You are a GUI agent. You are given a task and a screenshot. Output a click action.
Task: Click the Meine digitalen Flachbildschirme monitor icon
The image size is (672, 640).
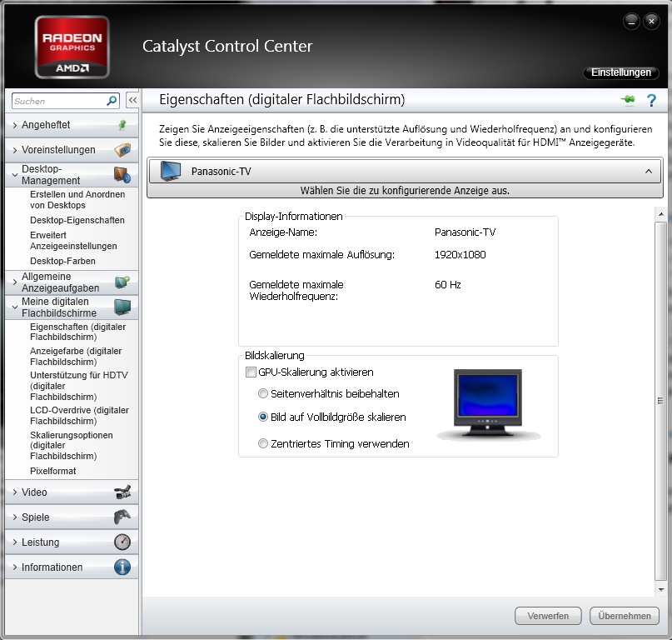[122, 307]
